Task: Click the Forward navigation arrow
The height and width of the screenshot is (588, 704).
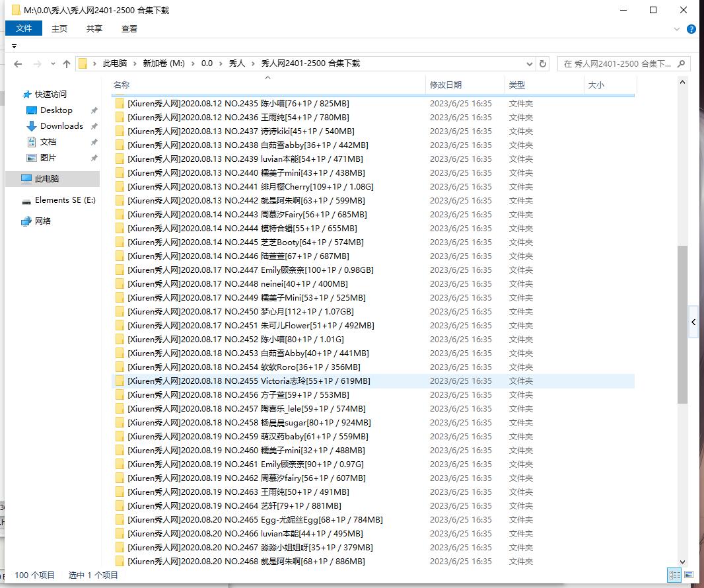Action: 38,64
